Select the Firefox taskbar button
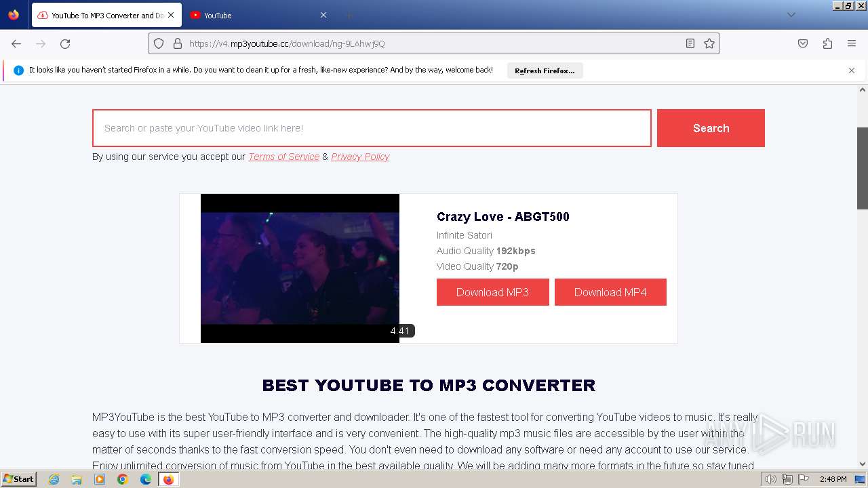 tap(168, 479)
